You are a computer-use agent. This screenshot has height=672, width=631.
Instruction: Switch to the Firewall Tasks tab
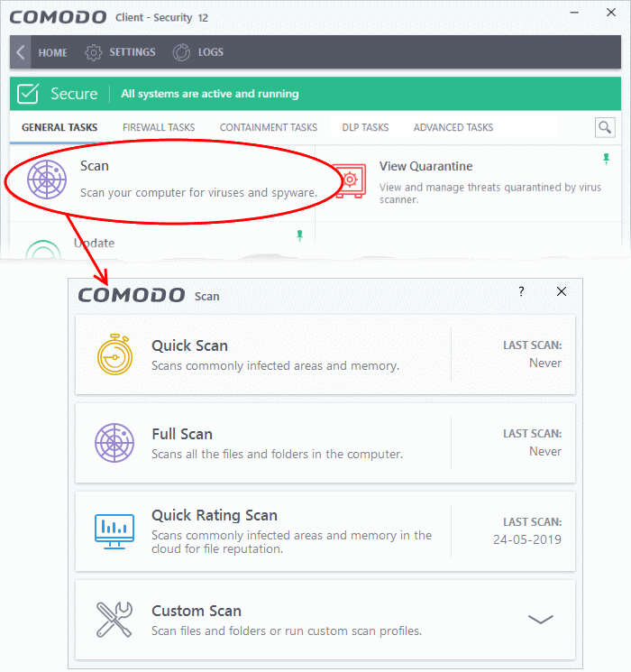click(x=159, y=127)
